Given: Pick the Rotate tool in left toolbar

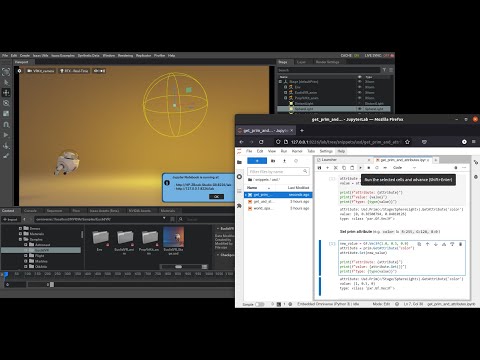Looking at the screenshot, I should 6,103.
